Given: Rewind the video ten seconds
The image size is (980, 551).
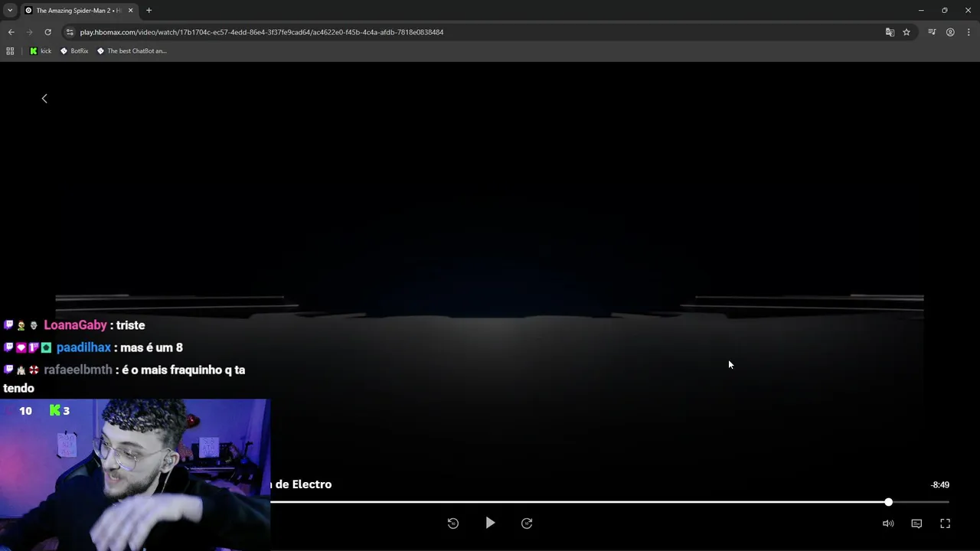Looking at the screenshot, I should pos(453,523).
